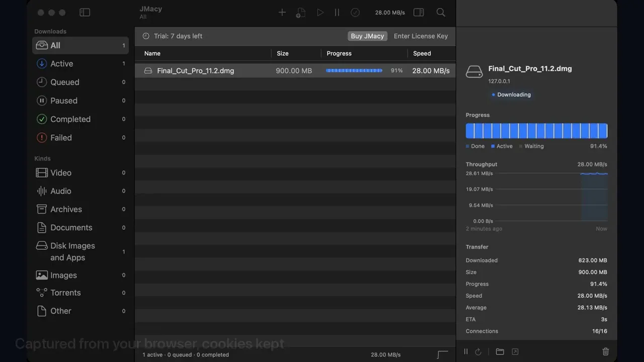Click the segmented Progress bar in inspector
The image size is (644, 362).
pyautogui.click(x=536, y=131)
